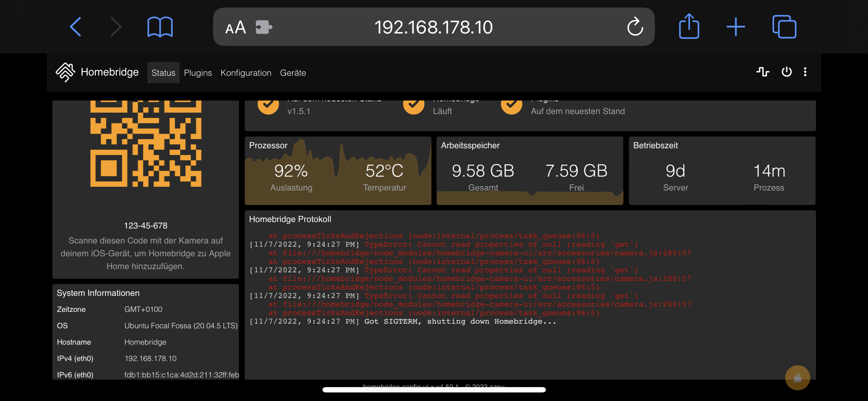Open the browser extensions puzzle icon
The width and height of the screenshot is (868, 401).
coord(263,27)
